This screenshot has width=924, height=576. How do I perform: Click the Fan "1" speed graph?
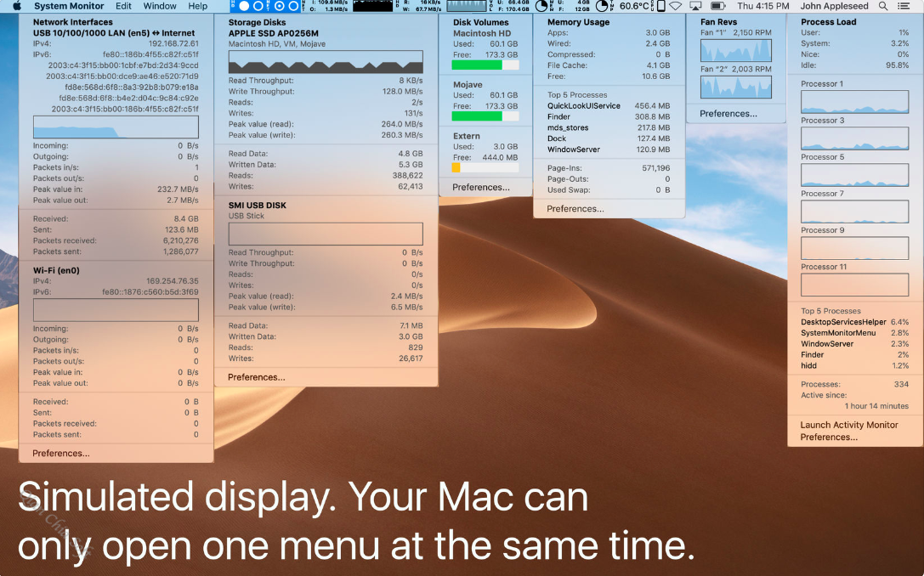coord(736,51)
